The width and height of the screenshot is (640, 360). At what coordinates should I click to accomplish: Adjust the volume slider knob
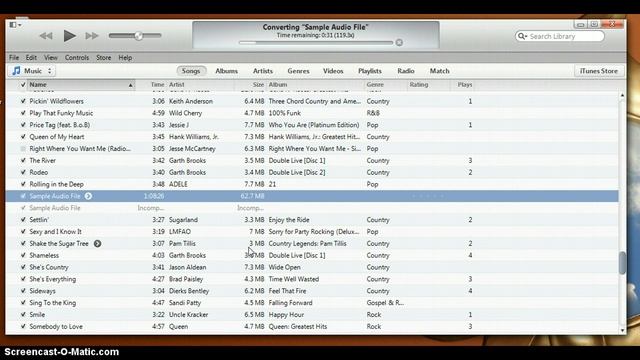[139, 36]
